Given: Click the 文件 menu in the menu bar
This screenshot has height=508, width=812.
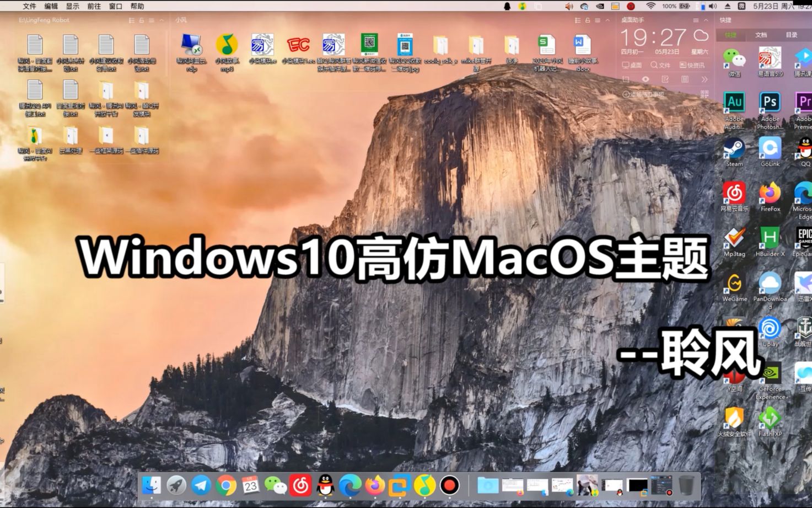Looking at the screenshot, I should click(29, 6).
